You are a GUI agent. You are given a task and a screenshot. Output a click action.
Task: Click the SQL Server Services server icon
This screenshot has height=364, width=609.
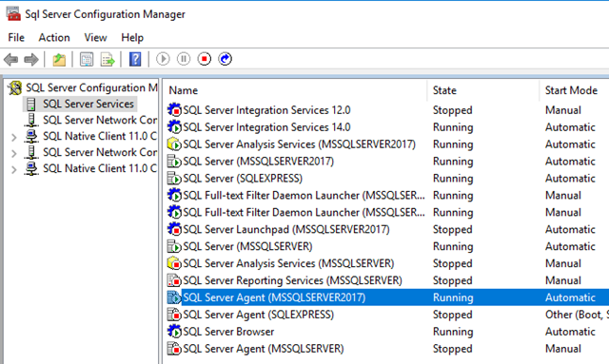(31, 104)
